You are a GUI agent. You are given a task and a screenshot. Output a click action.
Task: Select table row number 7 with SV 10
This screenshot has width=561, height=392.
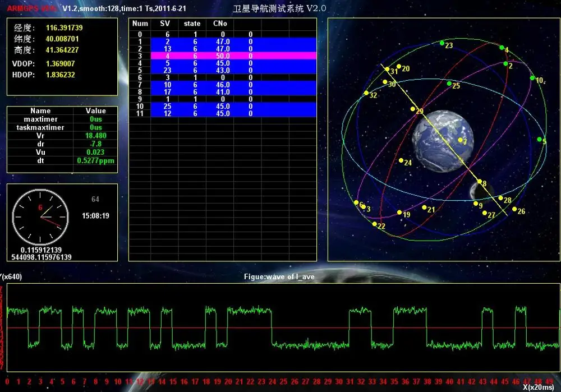[223, 85]
